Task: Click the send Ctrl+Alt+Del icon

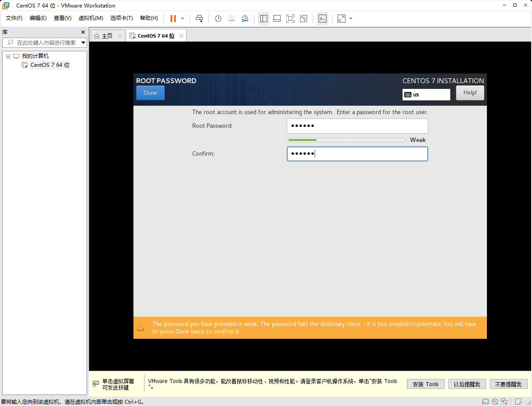Action: (199, 19)
